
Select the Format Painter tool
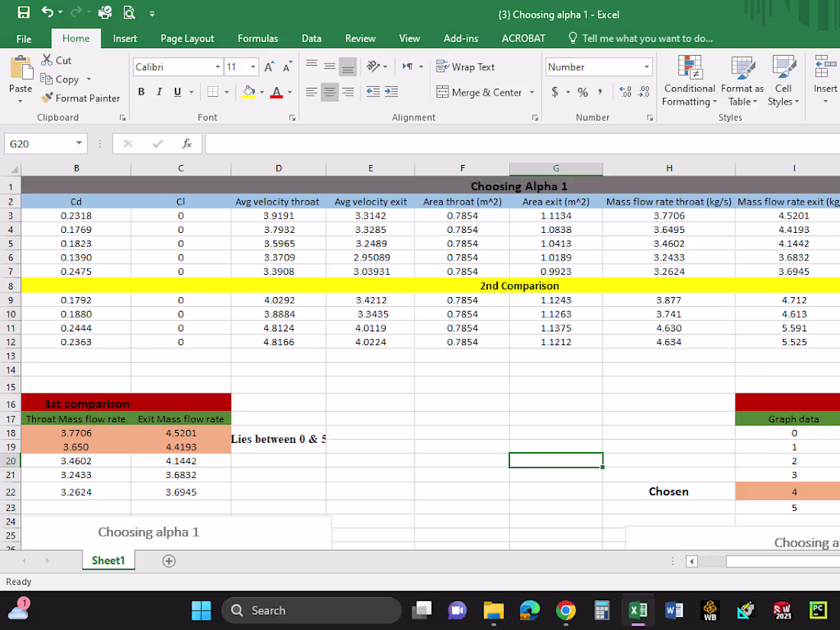(x=80, y=98)
